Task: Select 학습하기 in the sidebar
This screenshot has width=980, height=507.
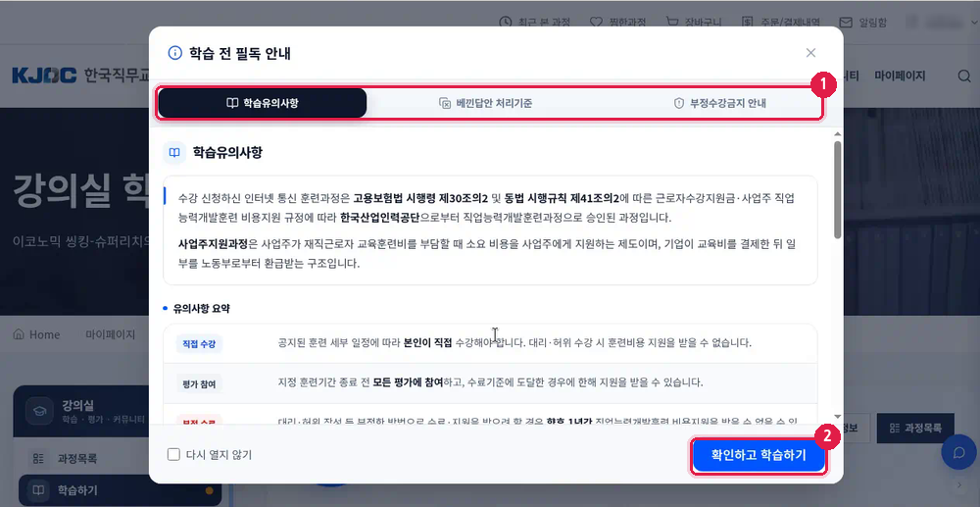Action: coord(119,489)
